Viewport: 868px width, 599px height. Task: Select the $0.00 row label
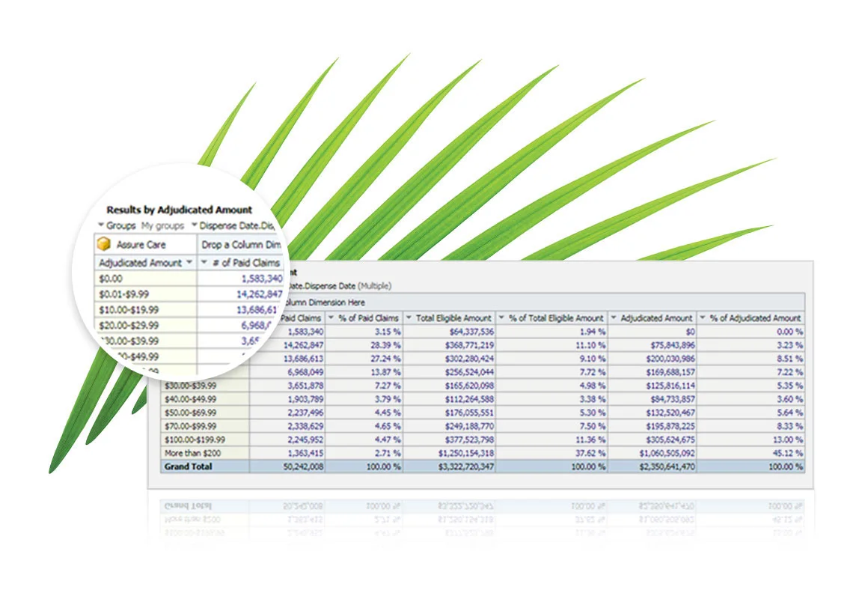(x=111, y=279)
